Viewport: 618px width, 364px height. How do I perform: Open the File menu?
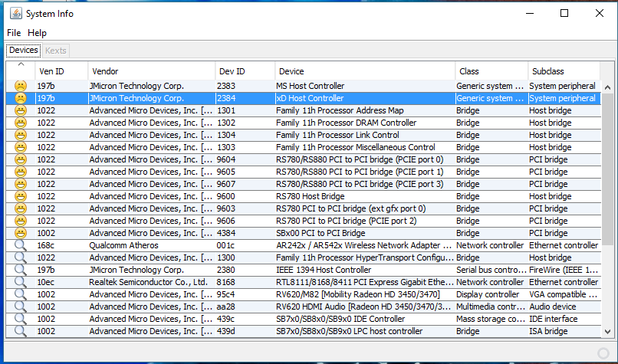click(x=14, y=33)
